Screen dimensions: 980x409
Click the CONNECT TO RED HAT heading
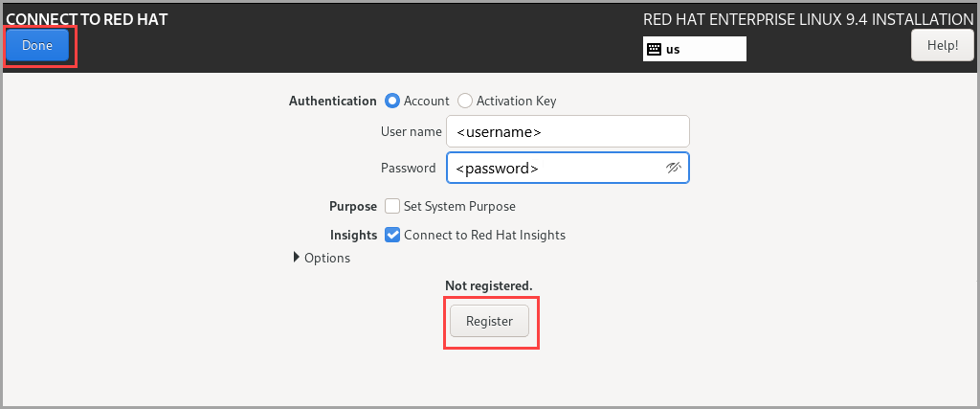[87, 19]
